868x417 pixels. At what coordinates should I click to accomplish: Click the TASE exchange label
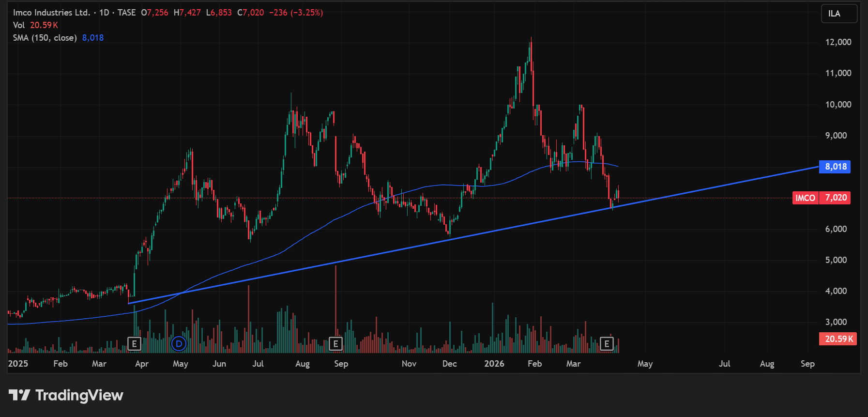pos(127,13)
